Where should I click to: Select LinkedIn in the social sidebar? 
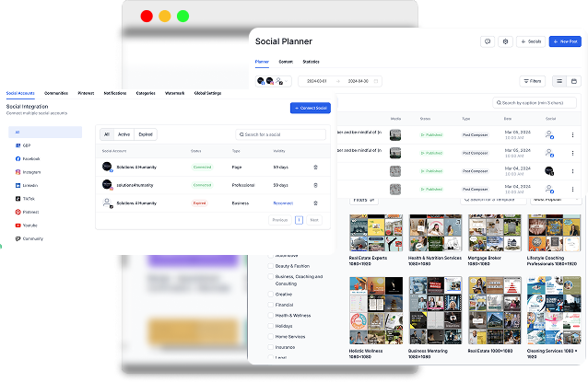[26, 185]
